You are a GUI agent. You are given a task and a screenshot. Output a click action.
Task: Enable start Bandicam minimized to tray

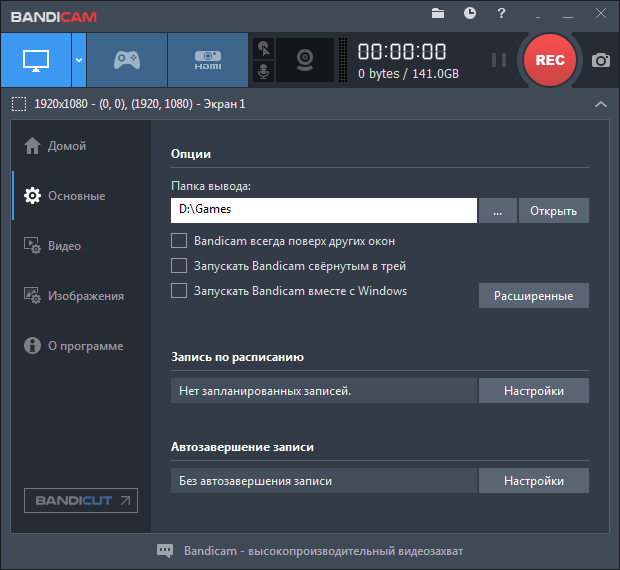tap(180, 266)
